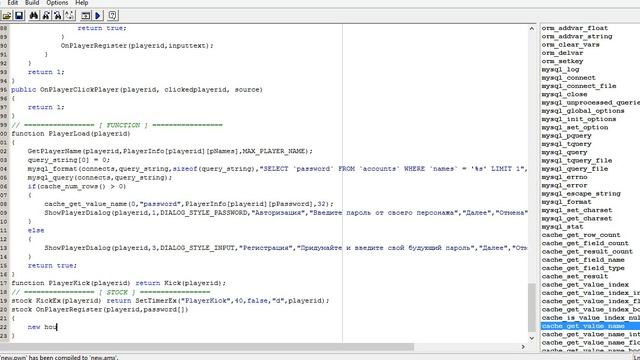Open the question-mark Help icon

tap(112, 16)
